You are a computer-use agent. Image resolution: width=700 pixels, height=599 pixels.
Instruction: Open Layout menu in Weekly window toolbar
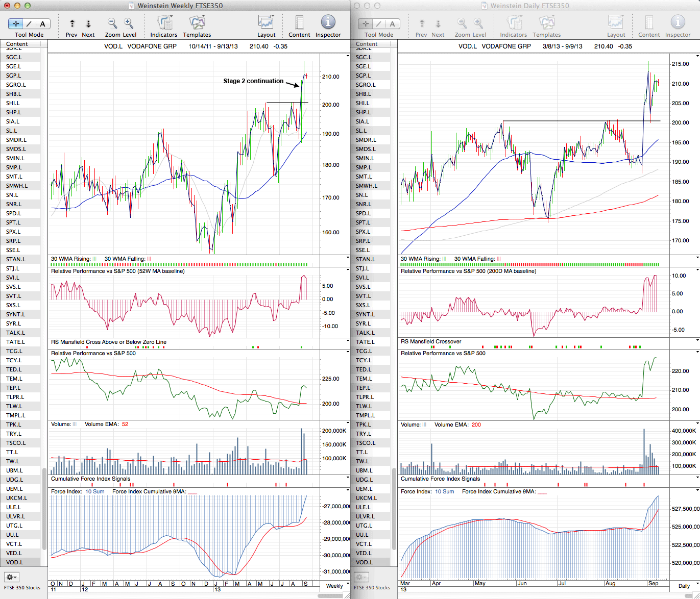coord(266,23)
